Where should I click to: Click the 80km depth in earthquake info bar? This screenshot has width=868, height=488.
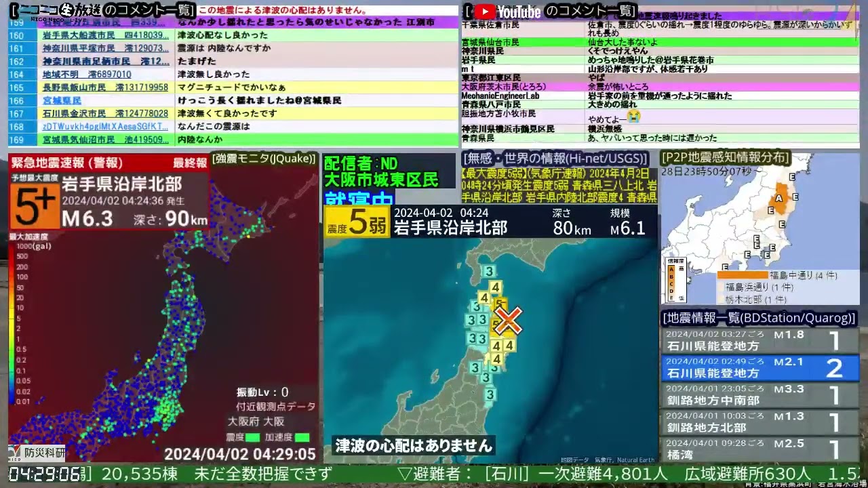(572, 228)
